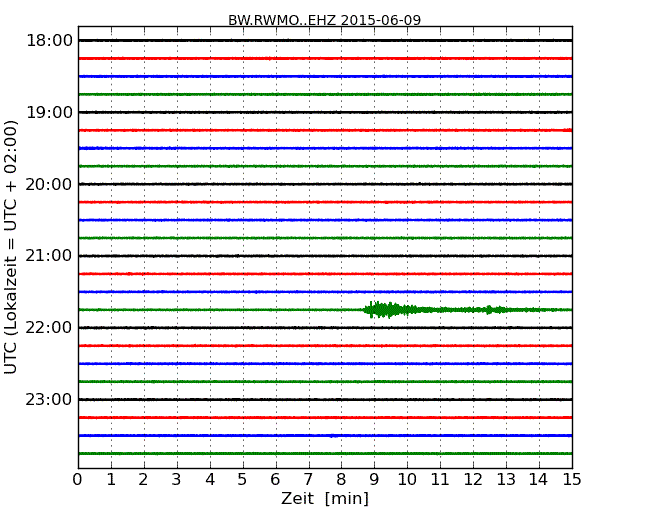Click the black trace at 22:00

click(325, 328)
